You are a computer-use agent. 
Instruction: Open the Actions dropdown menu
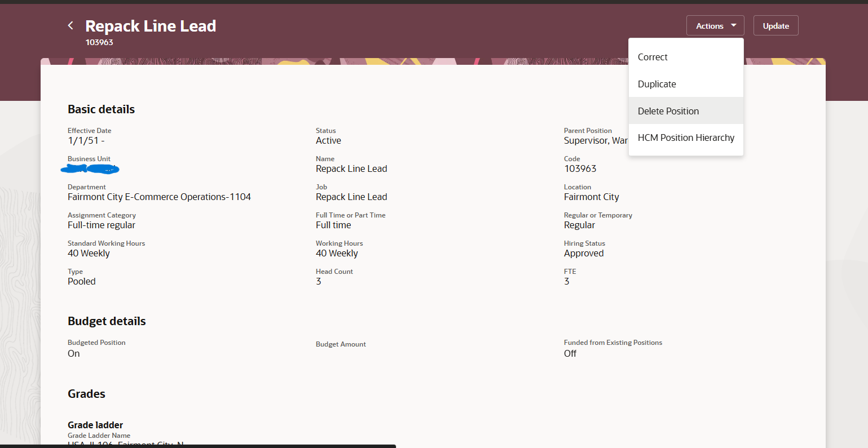pos(715,25)
